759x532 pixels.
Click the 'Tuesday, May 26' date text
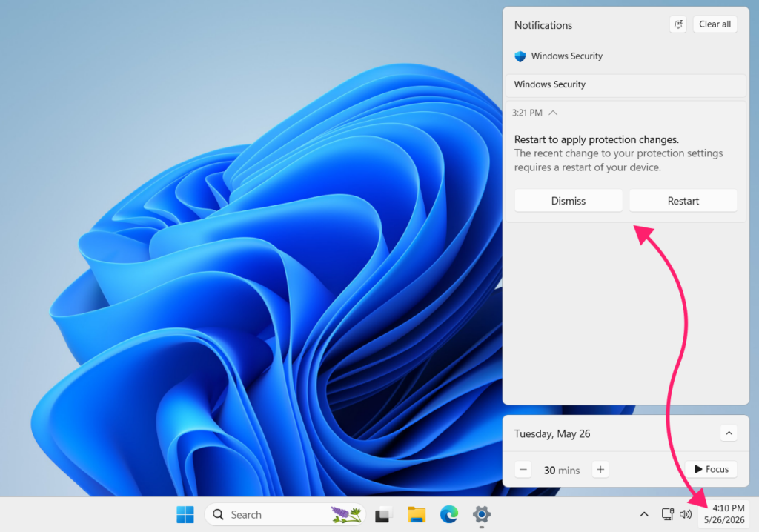pos(551,433)
